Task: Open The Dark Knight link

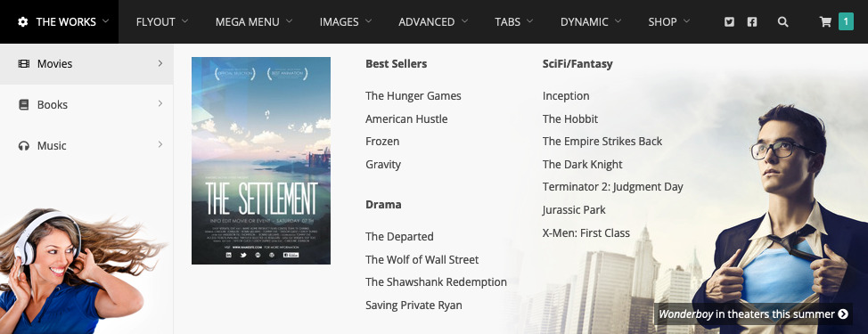Action: pos(582,164)
